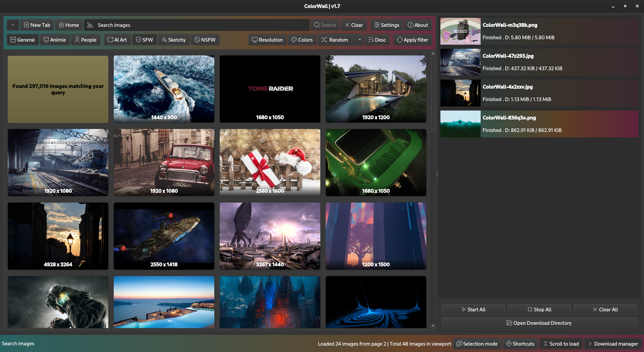This screenshot has width=644, height=352.
Task: Click the Apply filter button
Action: 413,40
